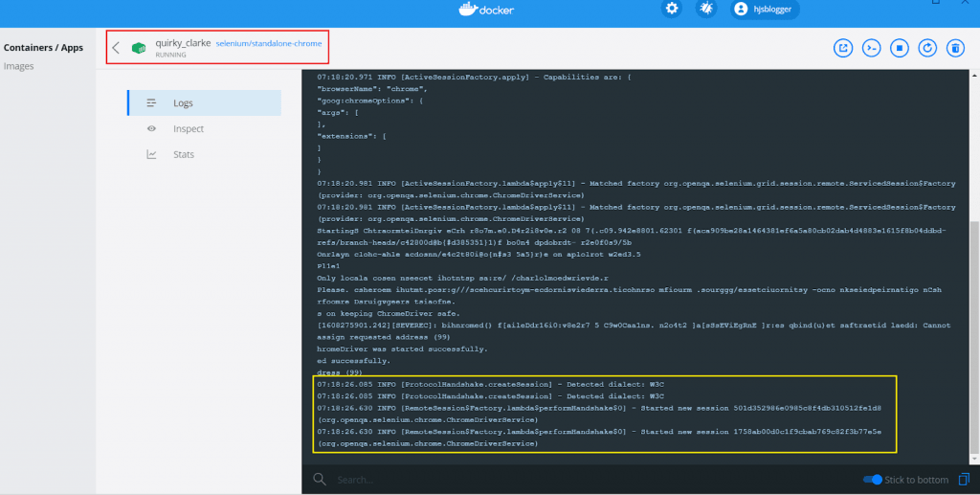Toggle Stick to bottom switch

[873, 480]
